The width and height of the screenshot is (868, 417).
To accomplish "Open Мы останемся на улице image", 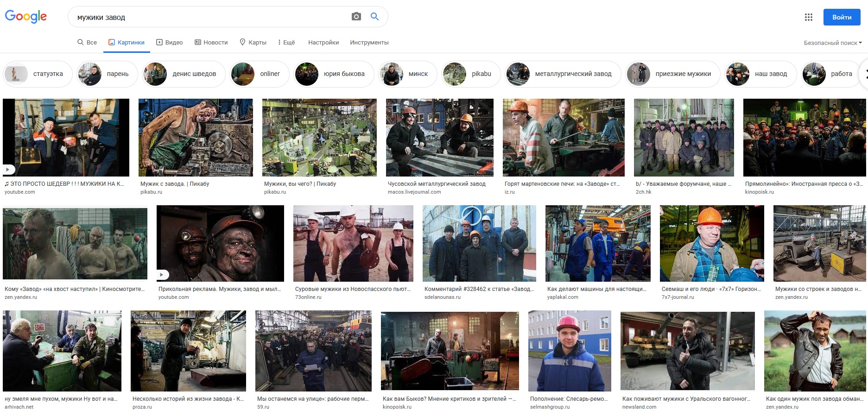I will click(313, 351).
